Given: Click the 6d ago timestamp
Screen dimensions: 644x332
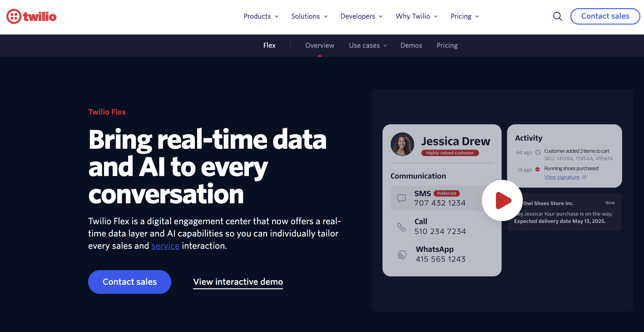Looking at the screenshot, I should coord(524,153).
